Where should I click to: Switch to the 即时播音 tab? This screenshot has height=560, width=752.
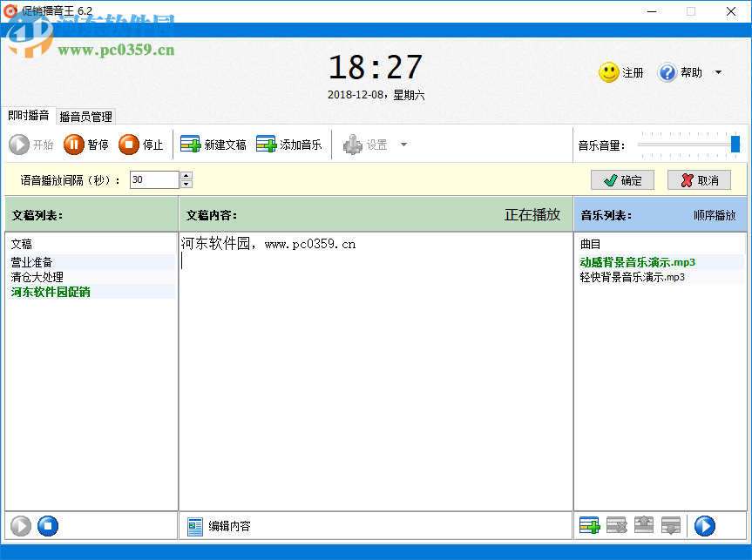30,116
